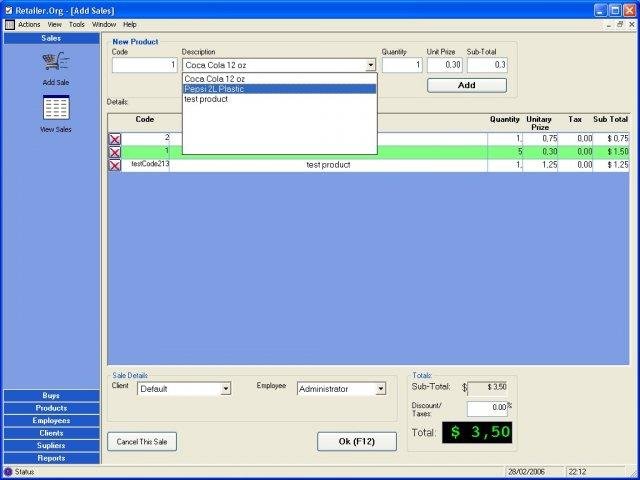Image resolution: width=640 pixels, height=480 pixels.
Task: Click the Status icon in the status bar
Action: (x=8, y=472)
